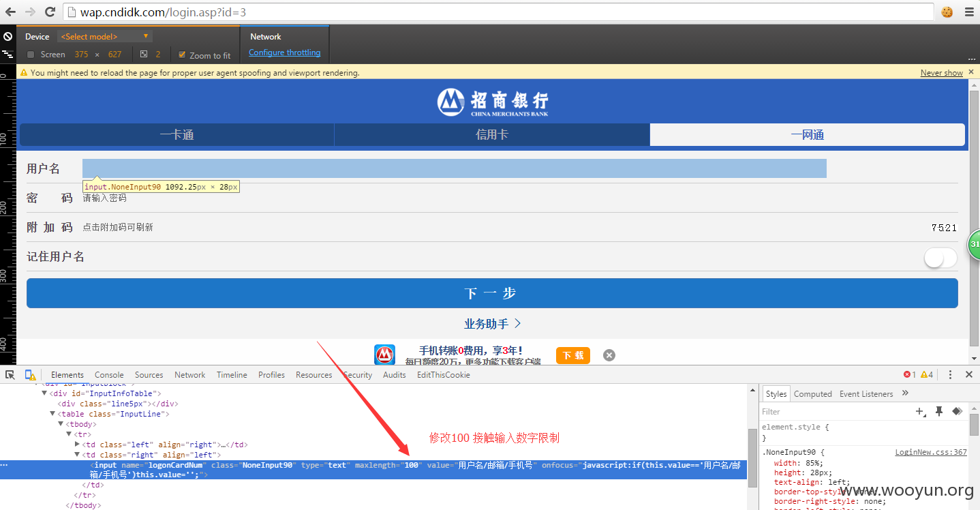The height and width of the screenshot is (510, 980).
Task: Click the ellipsis beside the selected DOM row
Action: coord(5,465)
